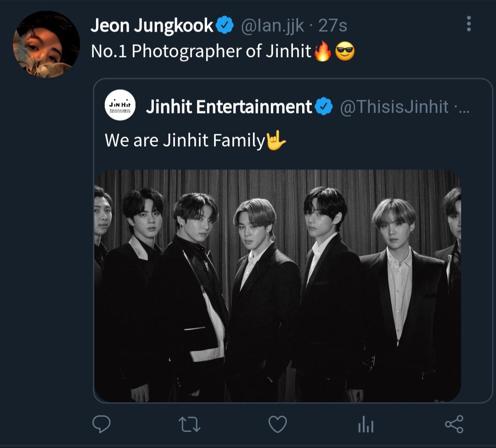Open the quoted "We are Jinhit Family" text
This screenshot has width=496, height=448.
coord(185,140)
